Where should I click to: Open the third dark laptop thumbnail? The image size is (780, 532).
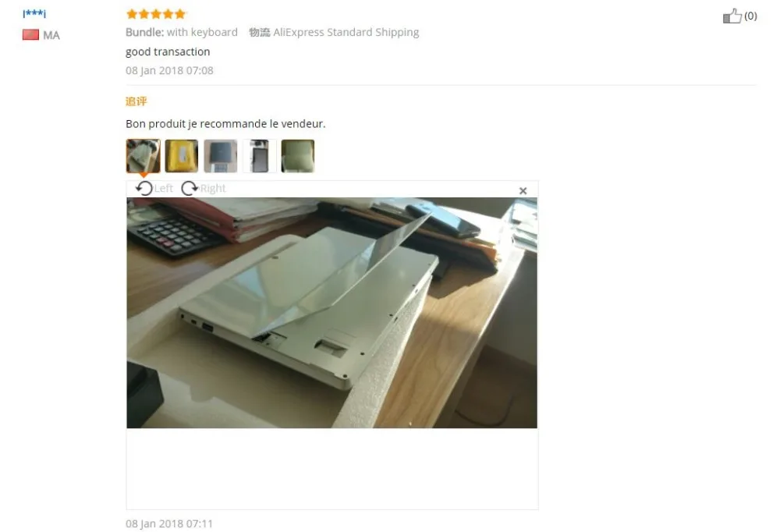[x=221, y=156]
